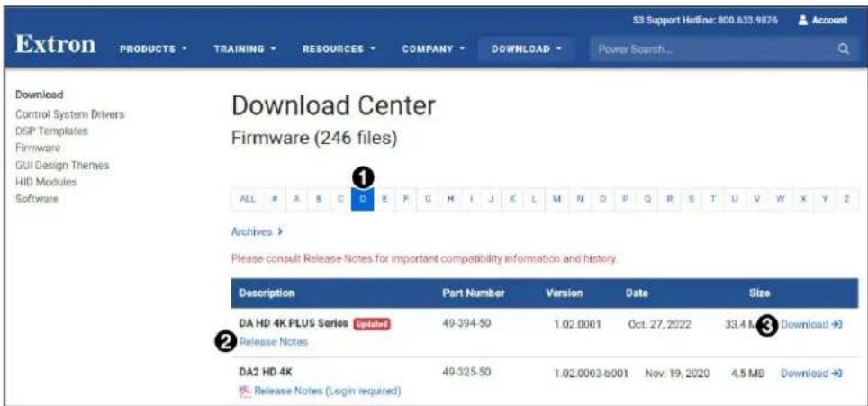Image resolution: width=868 pixels, height=406 pixels.
Task: Click the Part Number column header
Action: click(x=474, y=293)
